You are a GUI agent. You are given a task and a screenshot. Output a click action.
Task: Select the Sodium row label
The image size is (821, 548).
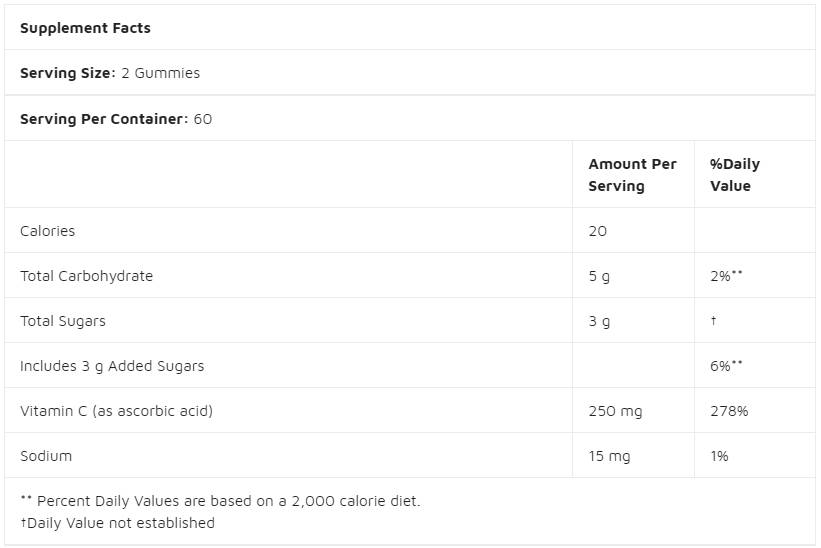coord(46,456)
